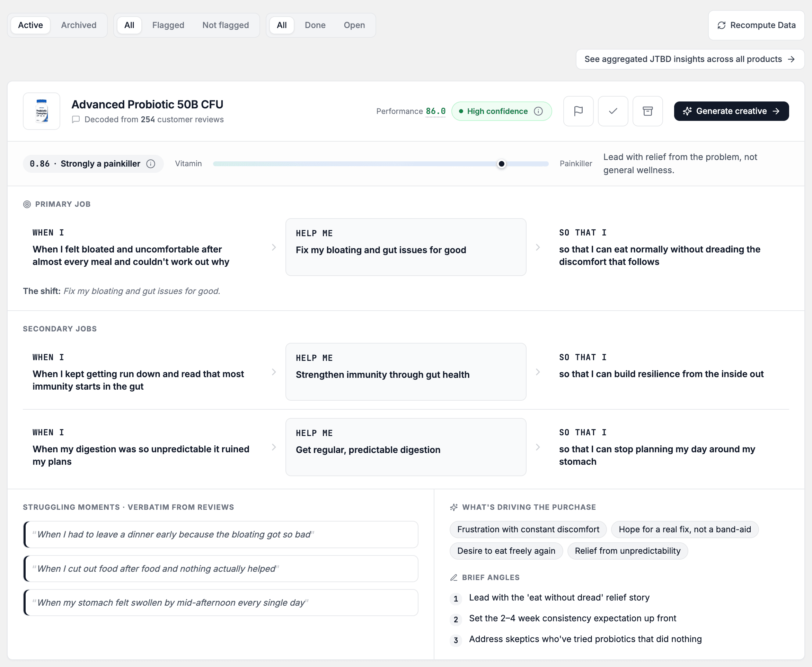
Task: Click the primary job HELP ME card
Action: (x=405, y=247)
